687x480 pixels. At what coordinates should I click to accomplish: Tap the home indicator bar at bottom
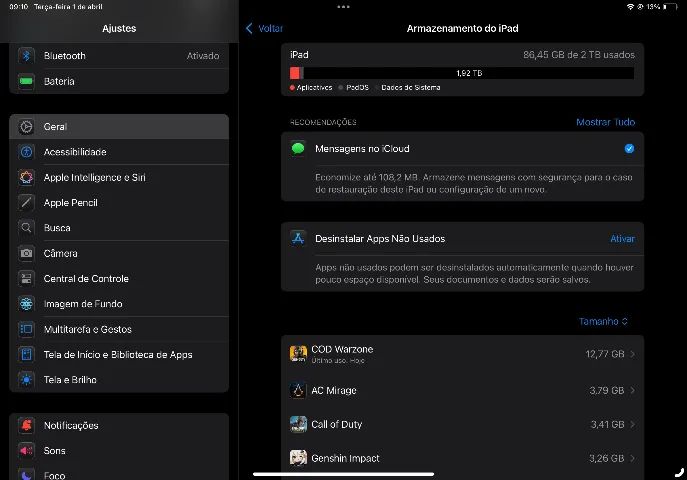[x=344, y=474]
